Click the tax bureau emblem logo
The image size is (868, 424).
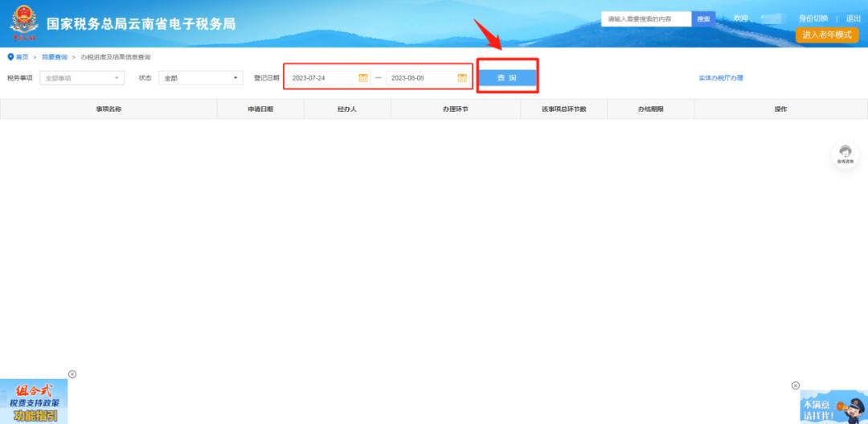24,23
